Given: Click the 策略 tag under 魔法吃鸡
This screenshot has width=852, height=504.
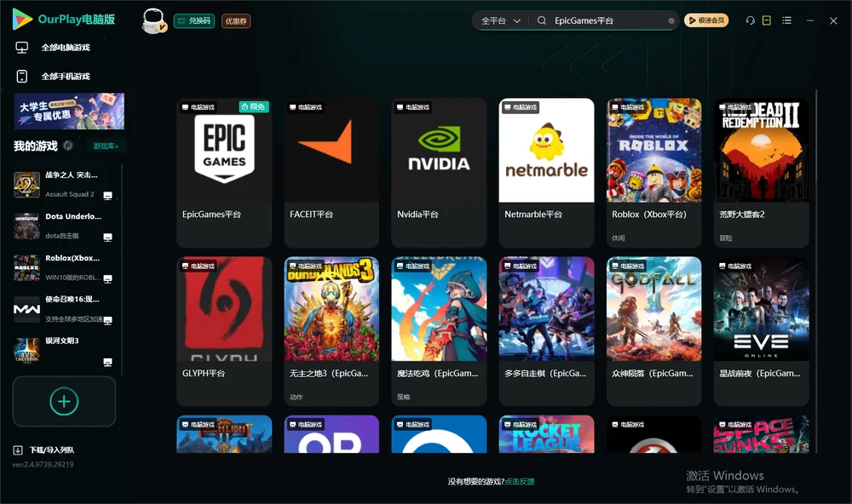Looking at the screenshot, I should click(x=403, y=397).
